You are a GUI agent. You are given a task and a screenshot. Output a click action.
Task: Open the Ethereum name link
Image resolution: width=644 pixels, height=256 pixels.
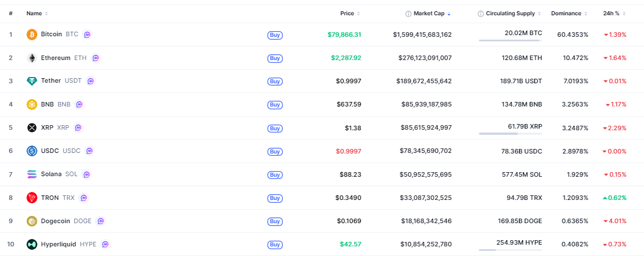click(55, 58)
